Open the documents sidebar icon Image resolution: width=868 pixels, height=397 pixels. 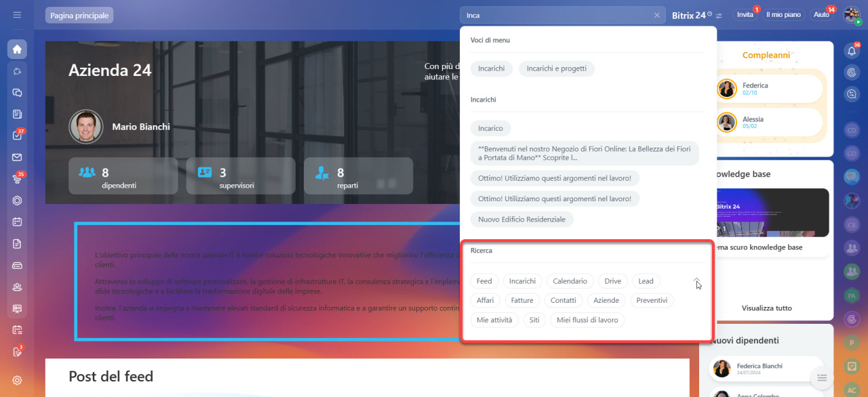click(17, 243)
